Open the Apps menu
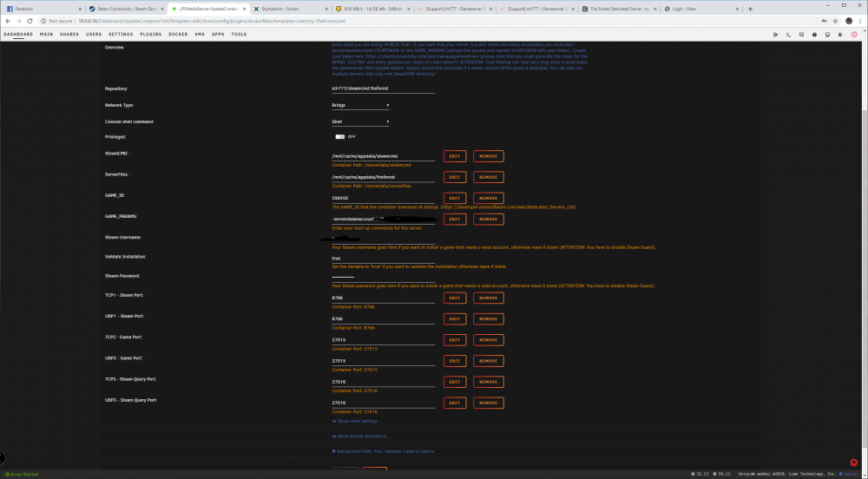Viewport: 868px width, 479px height. point(218,35)
